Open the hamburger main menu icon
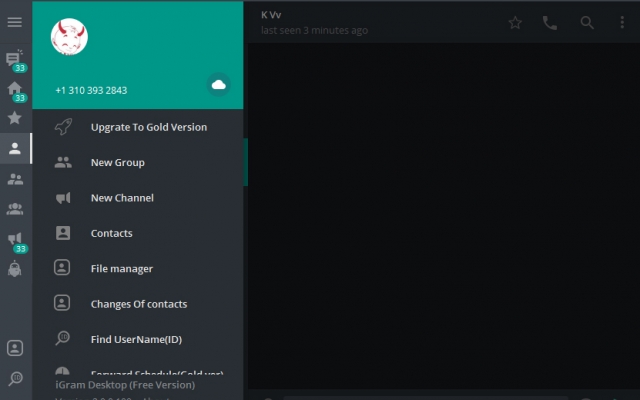The width and height of the screenshot is (640, 400). (15, 22)
